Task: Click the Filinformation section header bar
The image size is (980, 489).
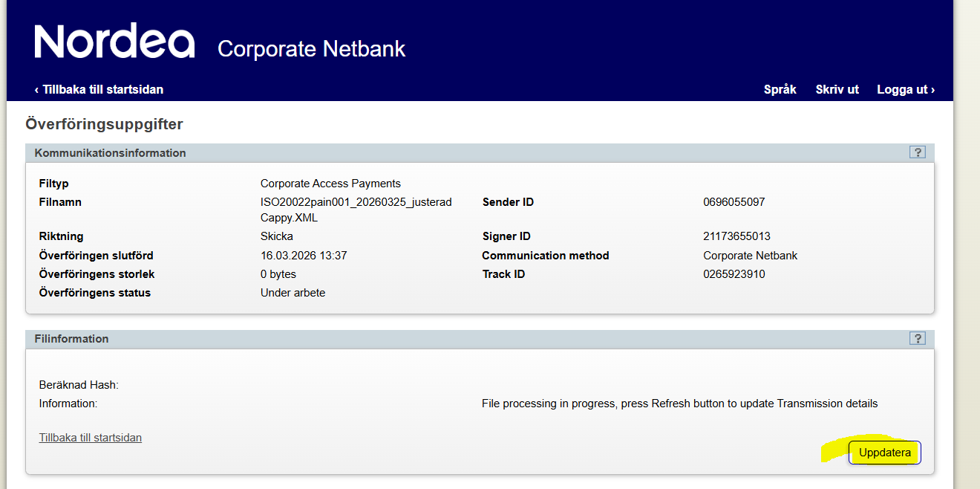Action: tap(480, 338)
